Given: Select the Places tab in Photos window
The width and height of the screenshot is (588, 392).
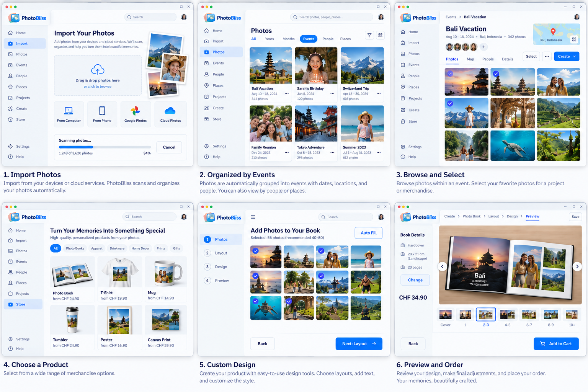Looking at the screenshot, I should 345,39.
